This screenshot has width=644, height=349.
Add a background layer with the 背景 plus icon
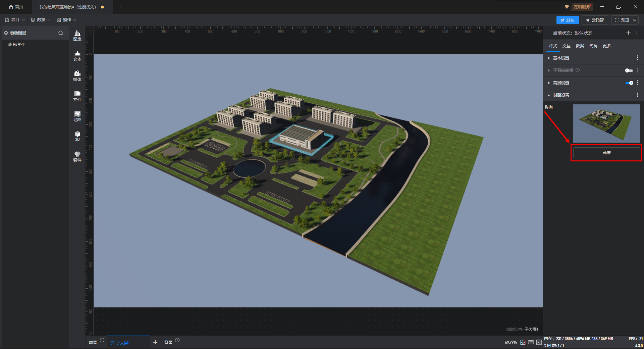click(x=177, y=340)
